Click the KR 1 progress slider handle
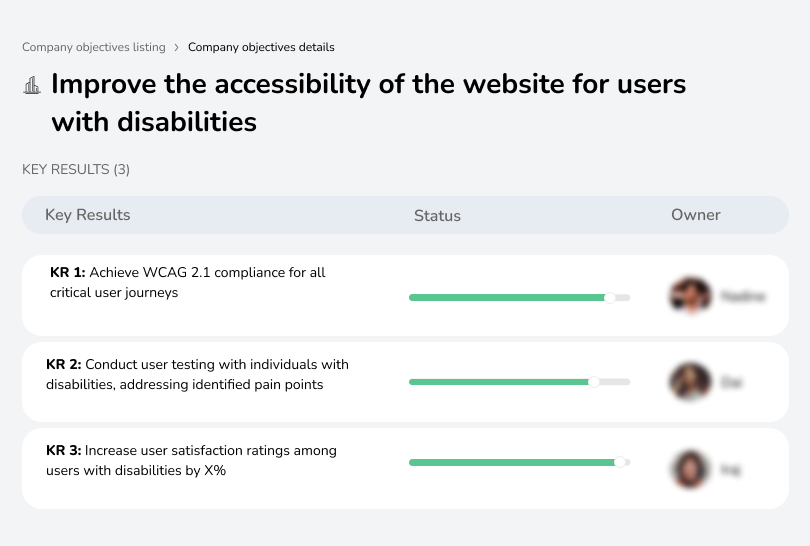The height and width of the screenshot is (546, 810). click(610, 297)
